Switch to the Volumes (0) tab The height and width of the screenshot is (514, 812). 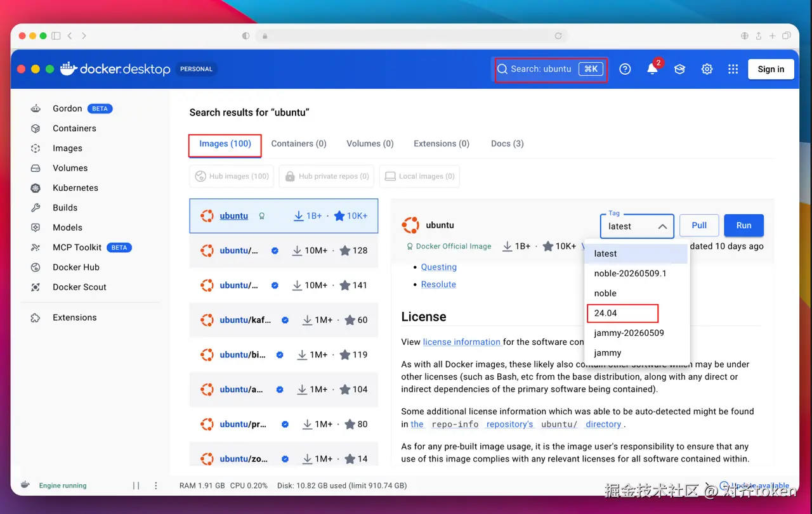370,144
